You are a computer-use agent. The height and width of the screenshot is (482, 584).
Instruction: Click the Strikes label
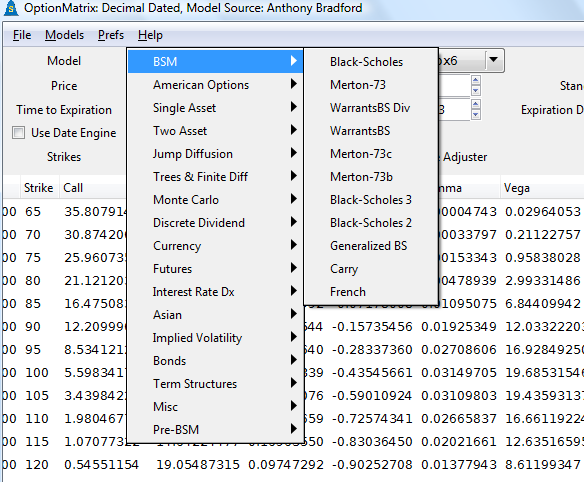[64, 156]
